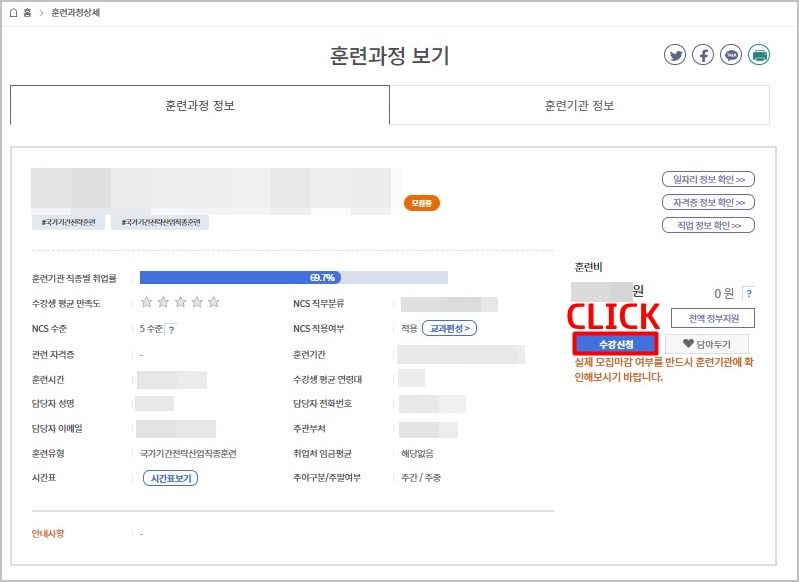The width and height of the screenshot is (799, 582).
Task: Click the heart icon on 담아두기
Action: 688,343
